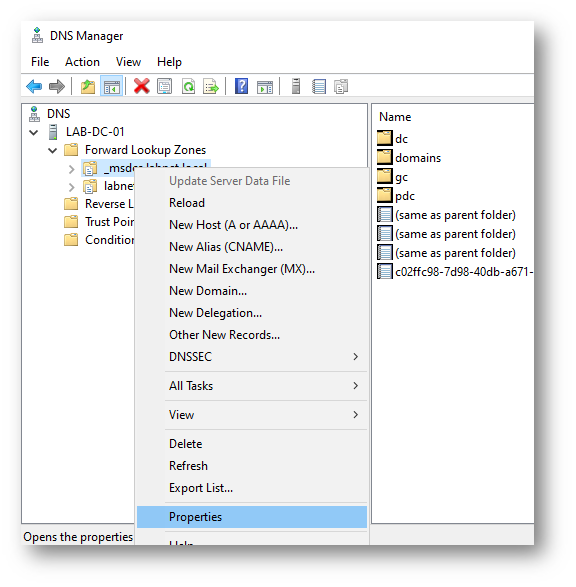Click the blue Back arrow in toolbar
This screenshot has width=576, height=587.
pos(34,86)
